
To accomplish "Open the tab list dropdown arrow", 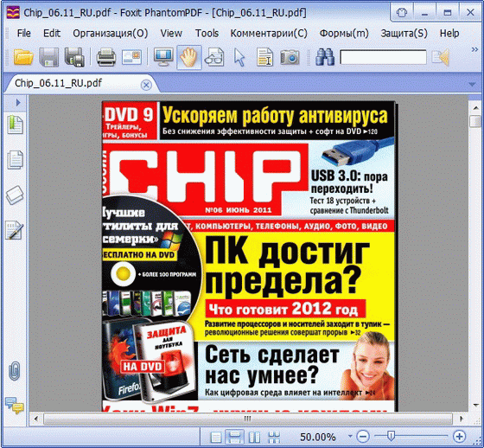I will click(472, 85).
